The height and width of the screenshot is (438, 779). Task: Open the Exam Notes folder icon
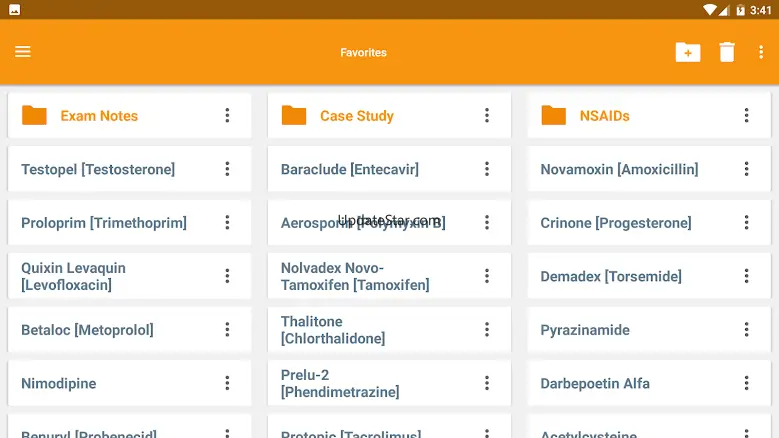tap(34, 115)
